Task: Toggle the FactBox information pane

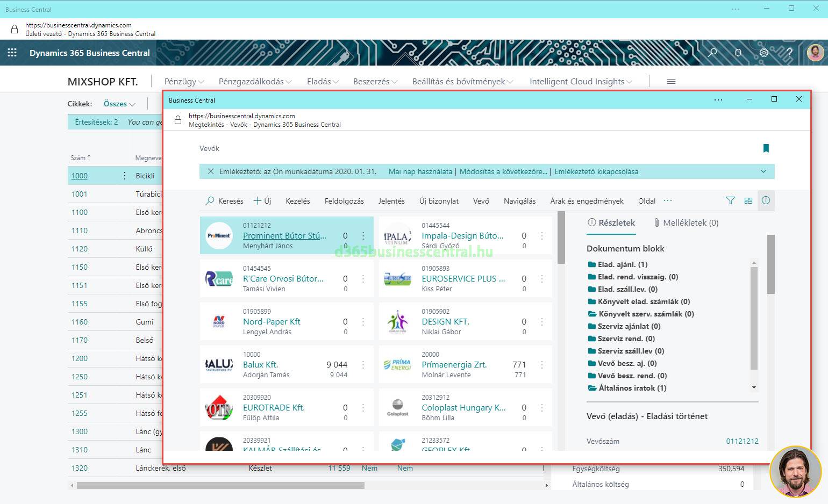Action: (x=766, y=200)
